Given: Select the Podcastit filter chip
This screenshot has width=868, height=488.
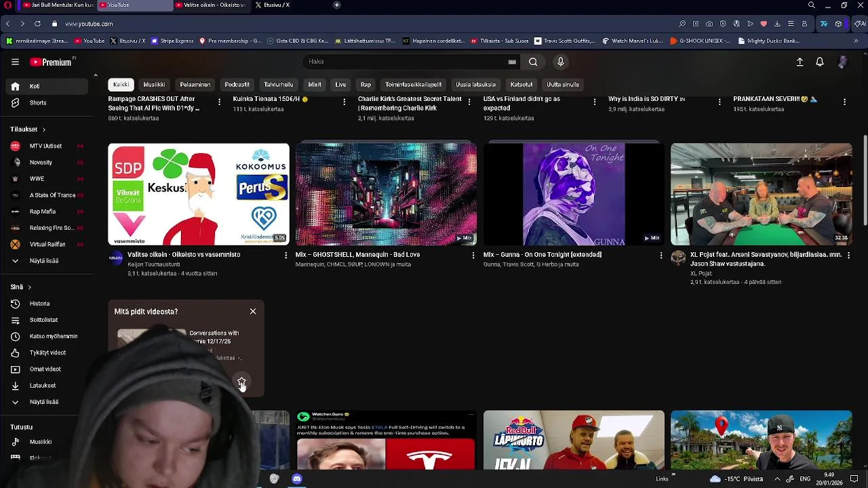Looking at the screenshot, I should [237, 85].
